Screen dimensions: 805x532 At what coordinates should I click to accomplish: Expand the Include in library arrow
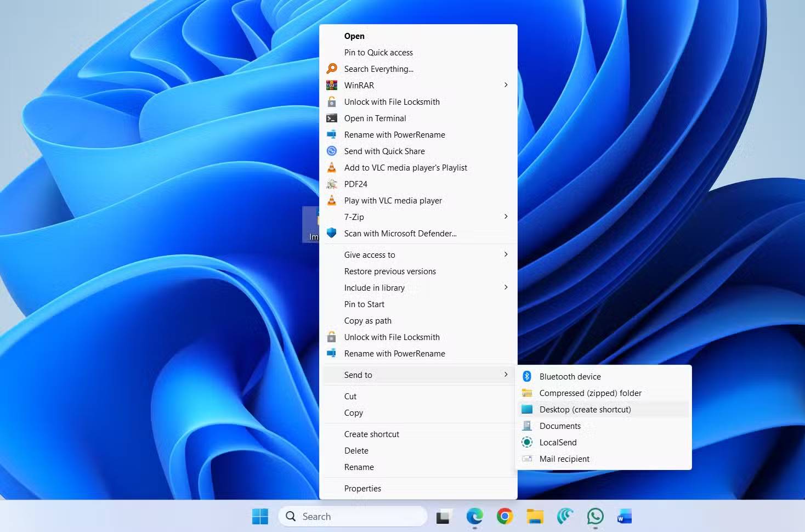pos(506,287)
